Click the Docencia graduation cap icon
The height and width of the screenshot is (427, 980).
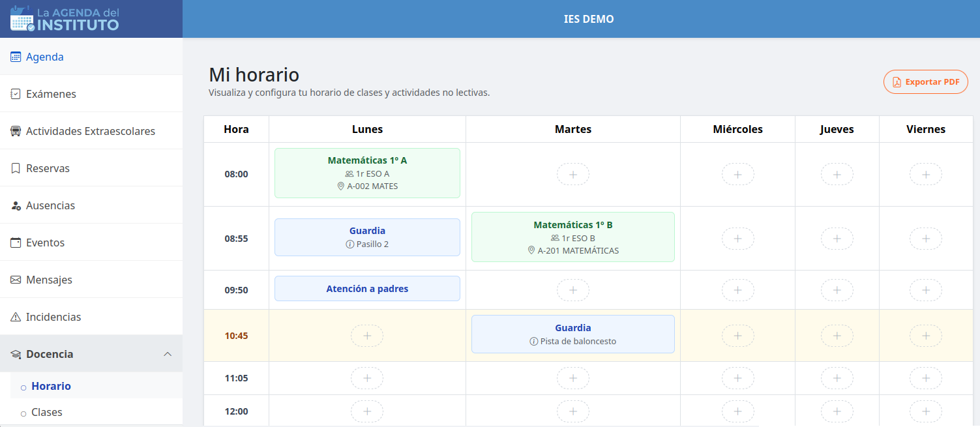(16, 354)
